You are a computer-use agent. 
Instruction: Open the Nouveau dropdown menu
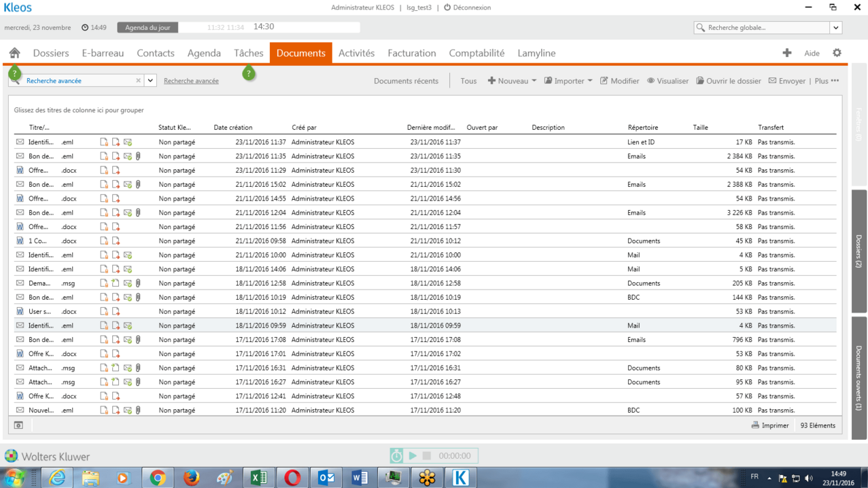pos(512,81)
